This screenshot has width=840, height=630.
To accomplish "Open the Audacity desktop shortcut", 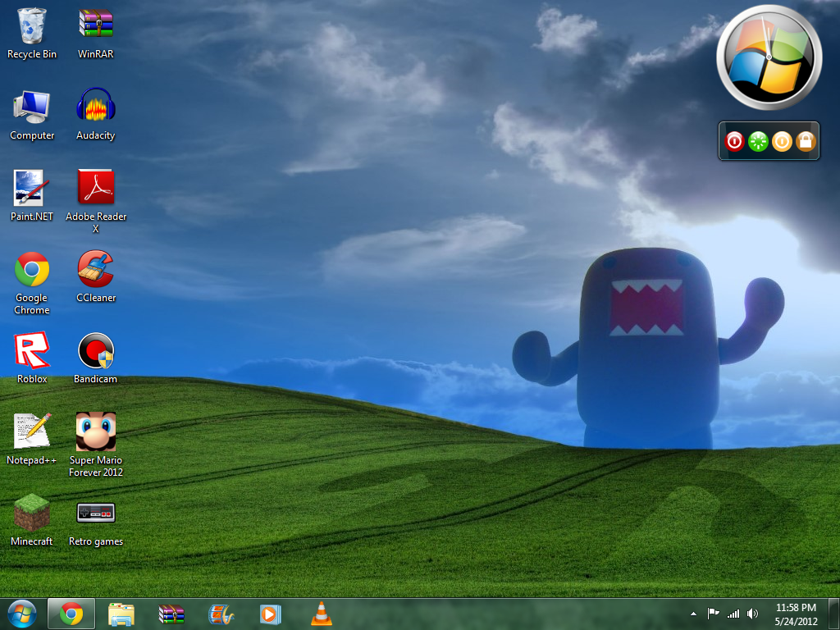I will [x=95, y=115].
